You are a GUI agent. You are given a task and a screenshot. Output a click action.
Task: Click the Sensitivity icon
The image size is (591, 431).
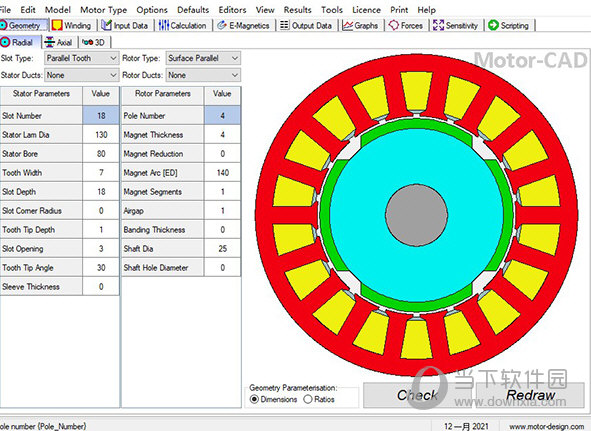pos(438,25)
